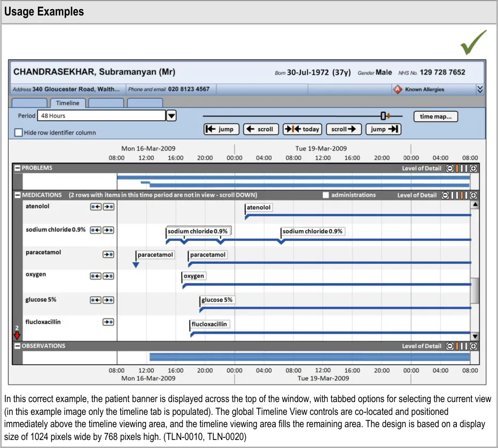The width and height of the screenshot is (498, 448).
Task: Click the atenolol jump-to-previous icon
Action: click(96, 206)
